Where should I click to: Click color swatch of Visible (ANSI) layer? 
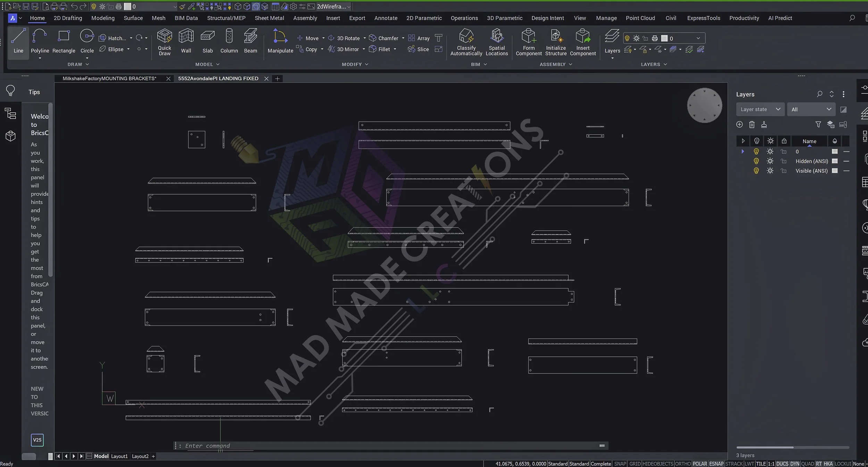point(835,171)
